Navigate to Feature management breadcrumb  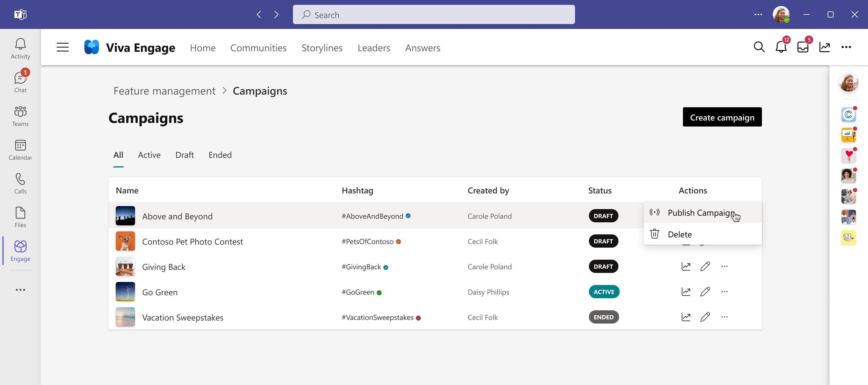tap(165, 91)
